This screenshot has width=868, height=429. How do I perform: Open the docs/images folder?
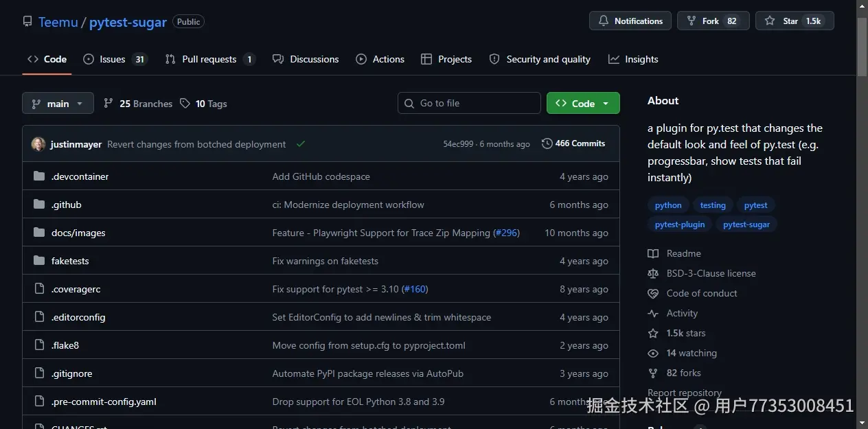(78, 233)
